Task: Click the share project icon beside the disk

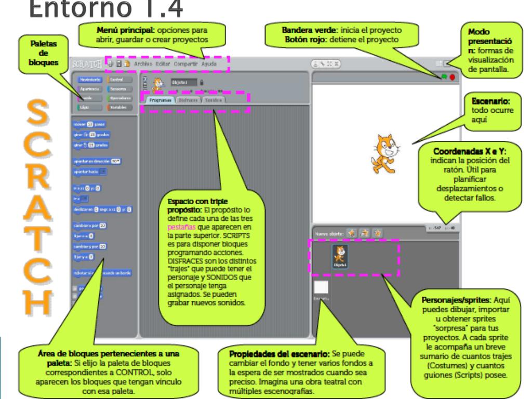Action: click(x=127, y=63)
